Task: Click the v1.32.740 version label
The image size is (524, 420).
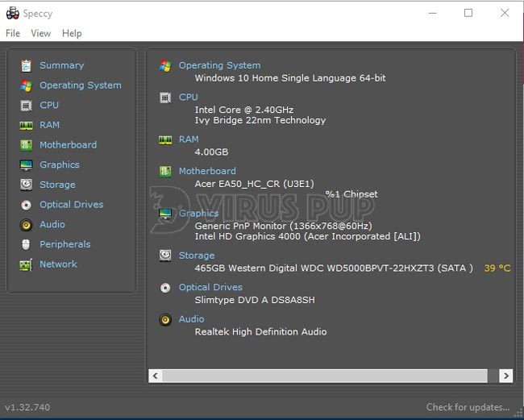Action: tap(27, 407)
